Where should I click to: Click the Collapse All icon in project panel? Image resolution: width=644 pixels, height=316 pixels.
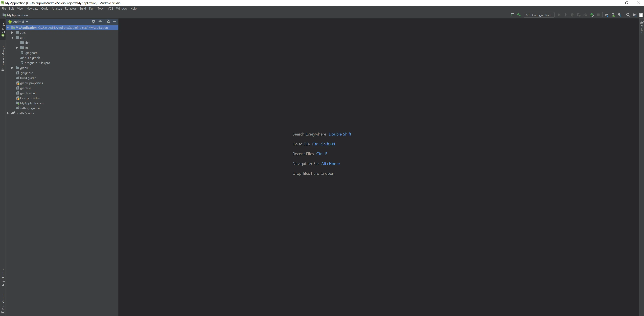tap(100, 22)
